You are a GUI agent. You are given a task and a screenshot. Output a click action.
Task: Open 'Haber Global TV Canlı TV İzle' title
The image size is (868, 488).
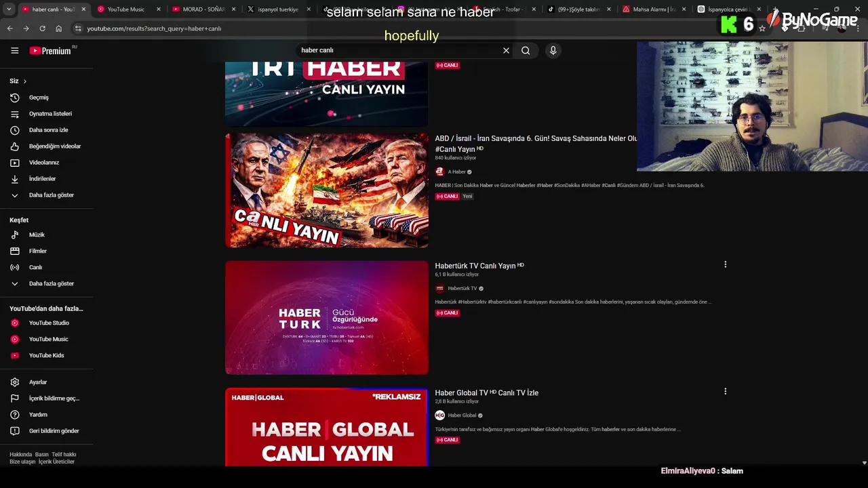point(486,392)
